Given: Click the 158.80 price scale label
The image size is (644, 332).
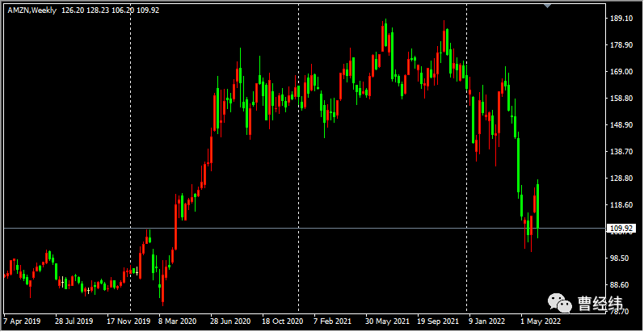Looking at the screenshot, I should tap(623, 99).
